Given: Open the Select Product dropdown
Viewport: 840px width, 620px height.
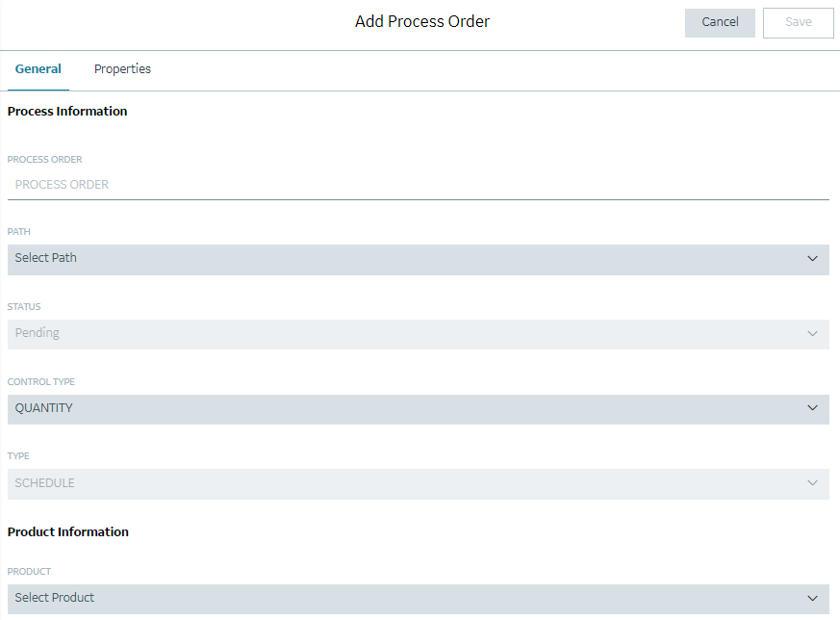Looking at the screenshot, I should pyautogui.click(x=418, y=599).
